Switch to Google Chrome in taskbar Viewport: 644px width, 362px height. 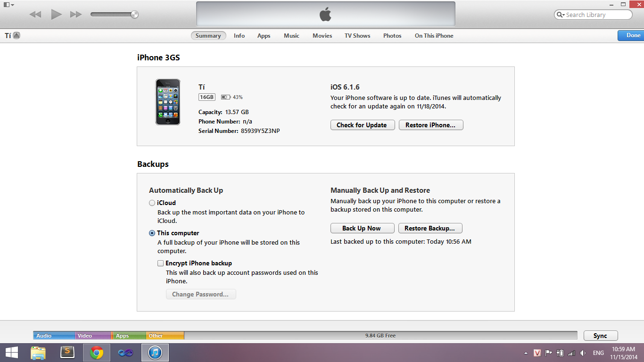[97, 353]
